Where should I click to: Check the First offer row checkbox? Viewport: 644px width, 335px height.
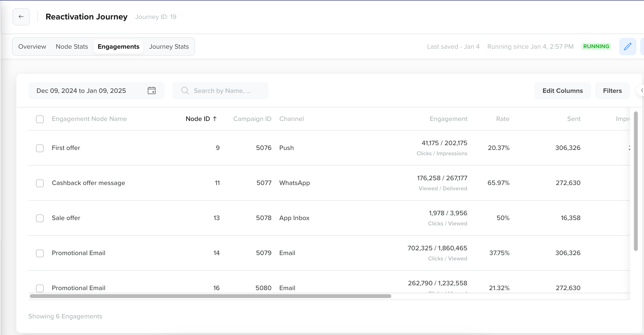pyautogui.click(x=40, y=148)
